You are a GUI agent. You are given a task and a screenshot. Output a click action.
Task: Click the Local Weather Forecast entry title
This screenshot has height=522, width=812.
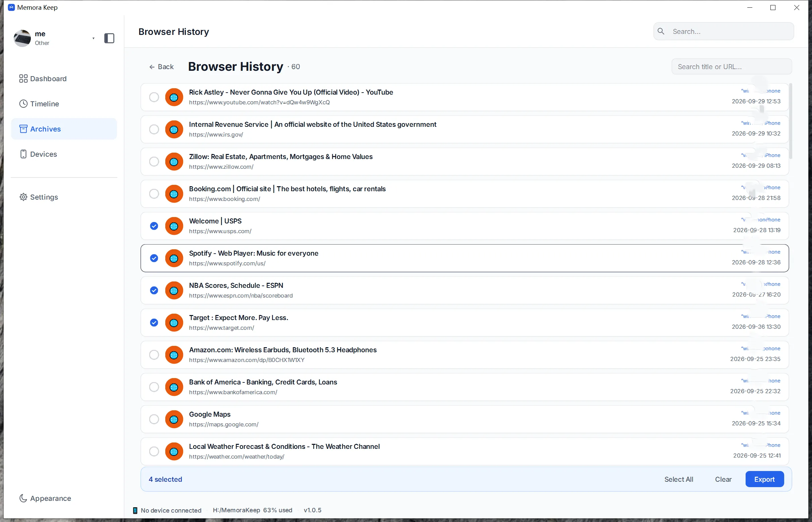284,447
